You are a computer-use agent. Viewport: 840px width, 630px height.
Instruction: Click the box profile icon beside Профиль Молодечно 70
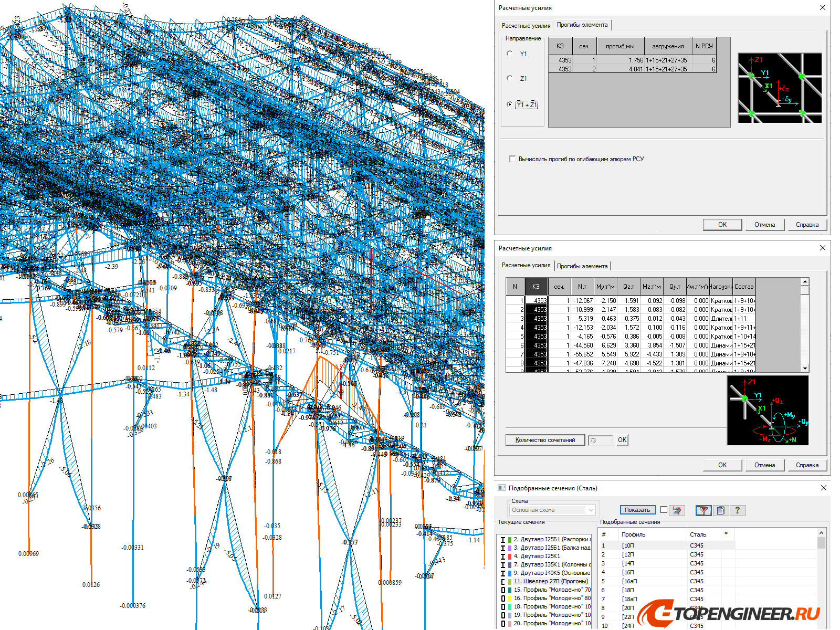[x=503, y=590]
